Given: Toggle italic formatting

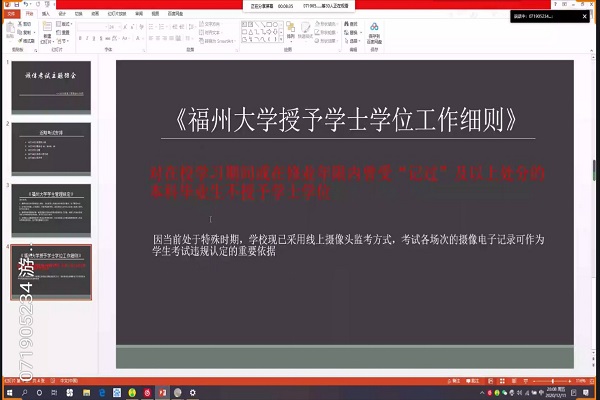Looking at the screenshot, I should click(x=87, y=38).
